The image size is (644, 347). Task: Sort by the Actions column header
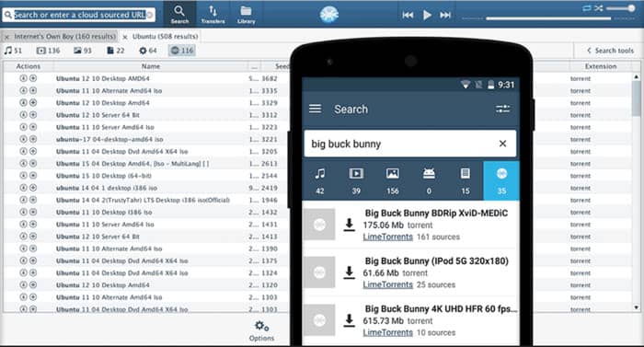pos(28,66)
